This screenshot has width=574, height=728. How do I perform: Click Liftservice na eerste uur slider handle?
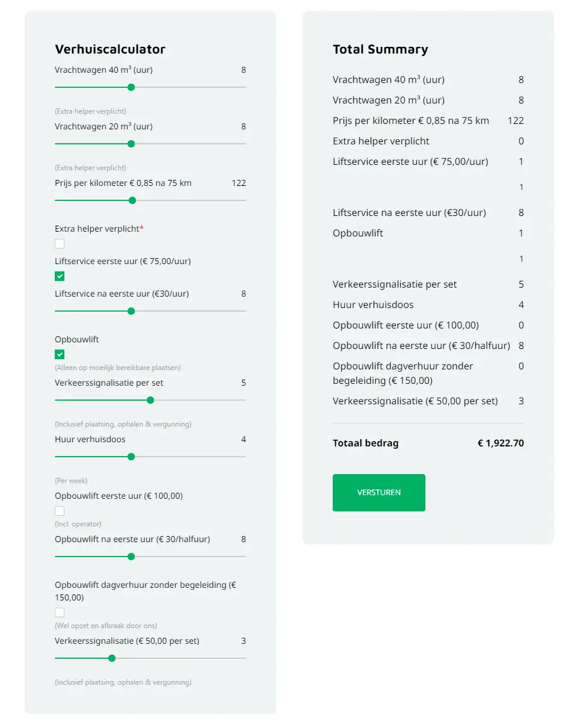coord(131,311)
